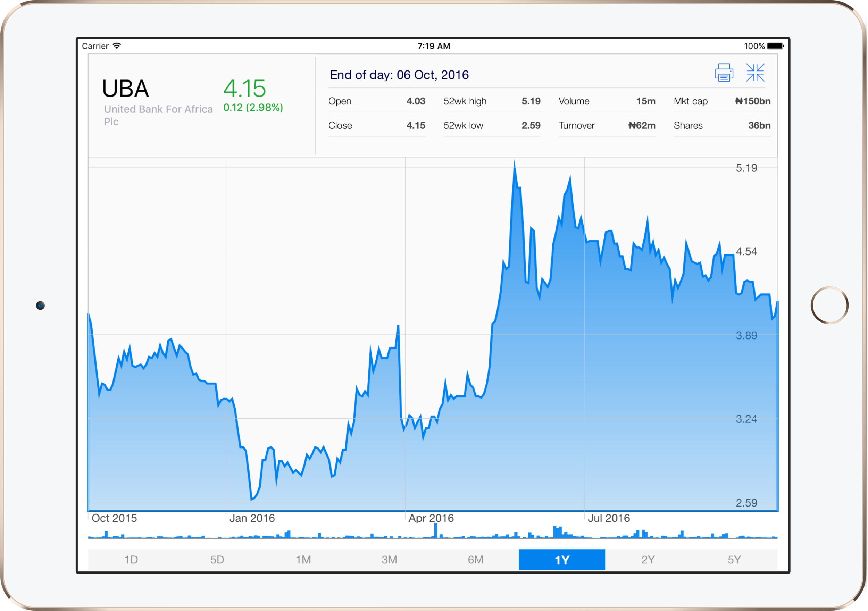Viewport: 868px width, 611px height.
Task: Tap the 2.59 y-axis label
Action: 746,503
